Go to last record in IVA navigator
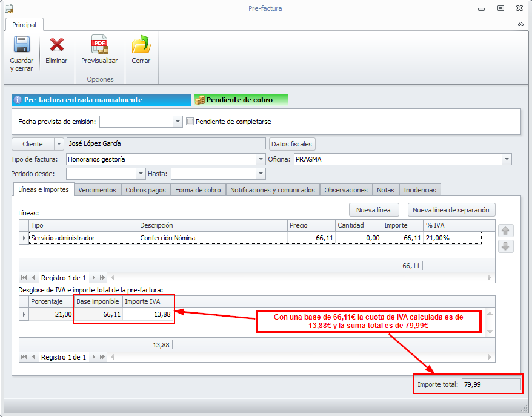This screenshot has width=532, height=417. 103,357
